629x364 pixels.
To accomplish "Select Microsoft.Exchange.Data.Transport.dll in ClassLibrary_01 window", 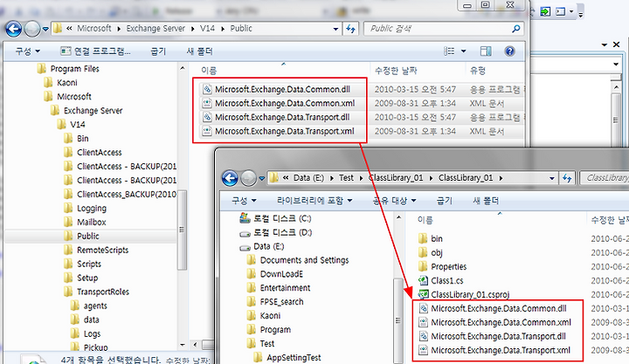I will pos(492,336).
